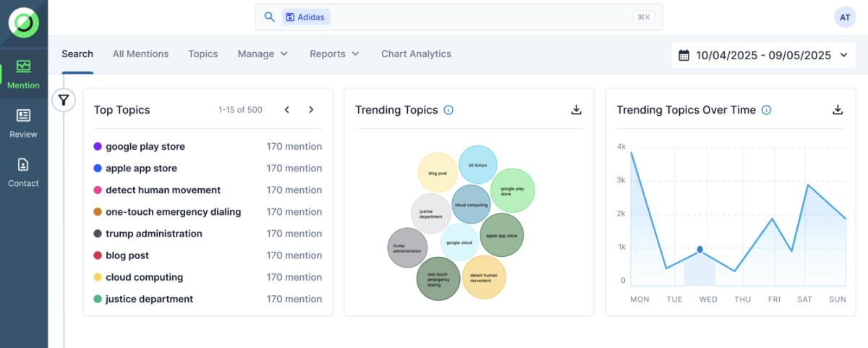This screenshot has height=348, width=868.
Task: Select the detect human movement topic
Action: pos(208,190)
